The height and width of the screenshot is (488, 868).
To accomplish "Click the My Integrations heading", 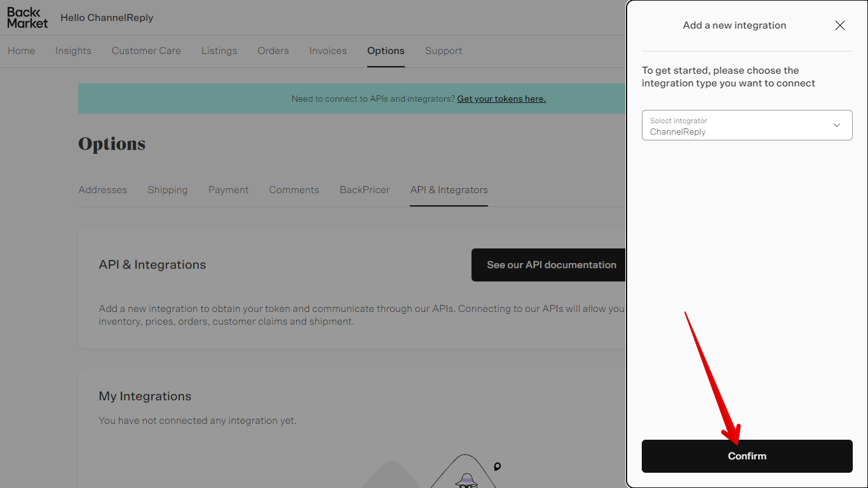I will point(145,396).
